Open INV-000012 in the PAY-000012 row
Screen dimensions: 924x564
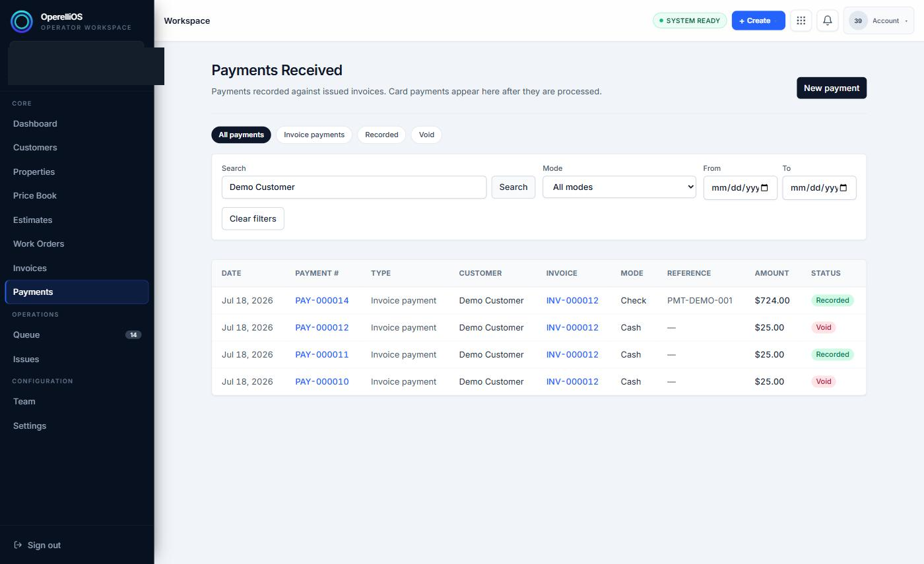point(572,328)
